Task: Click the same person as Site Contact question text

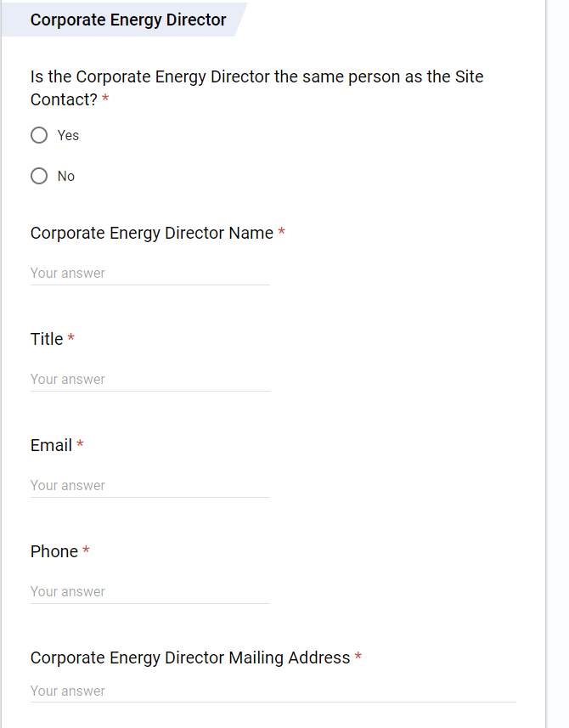Action: (256, 77)
